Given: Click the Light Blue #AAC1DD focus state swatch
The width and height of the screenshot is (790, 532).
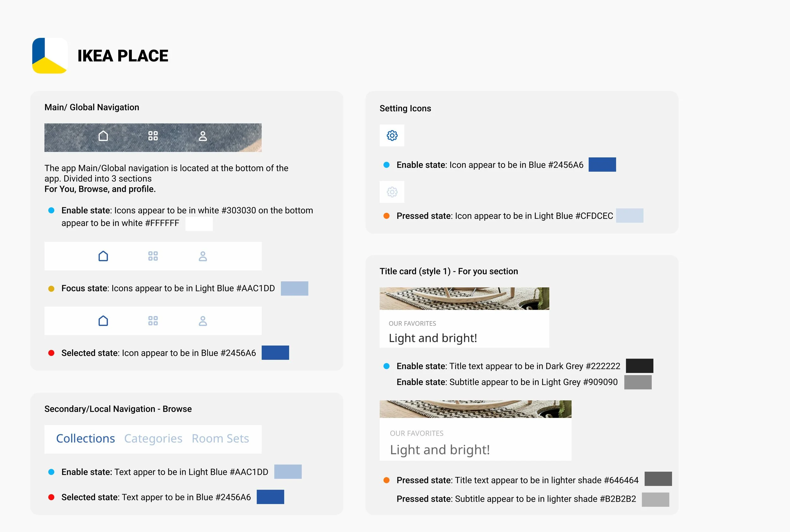Looking at the screenshot, I should [294, 288].
